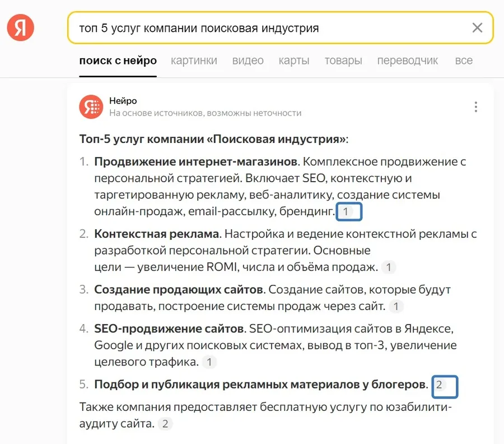Select the карты tab
Image resolution: width=504 pixels, height=444 pixels.
click(x=293, y=61)
